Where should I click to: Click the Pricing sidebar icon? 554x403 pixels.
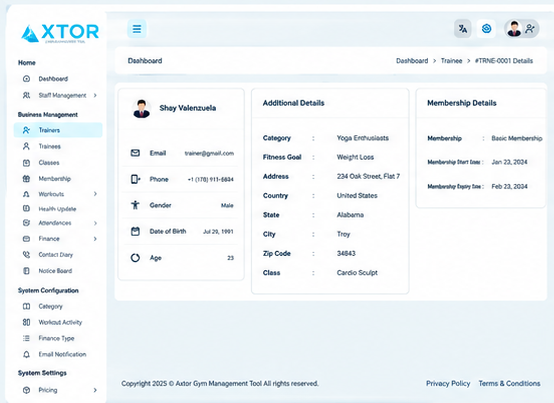(26, 390)
